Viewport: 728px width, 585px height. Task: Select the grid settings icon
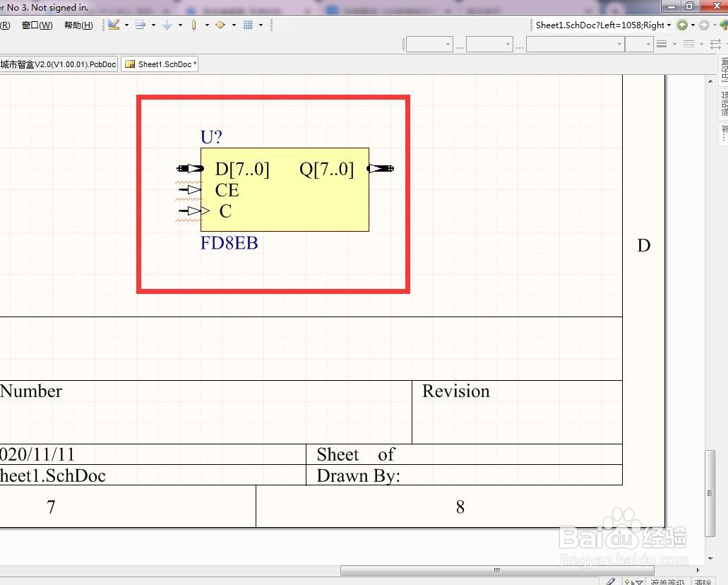coord(248,25)
